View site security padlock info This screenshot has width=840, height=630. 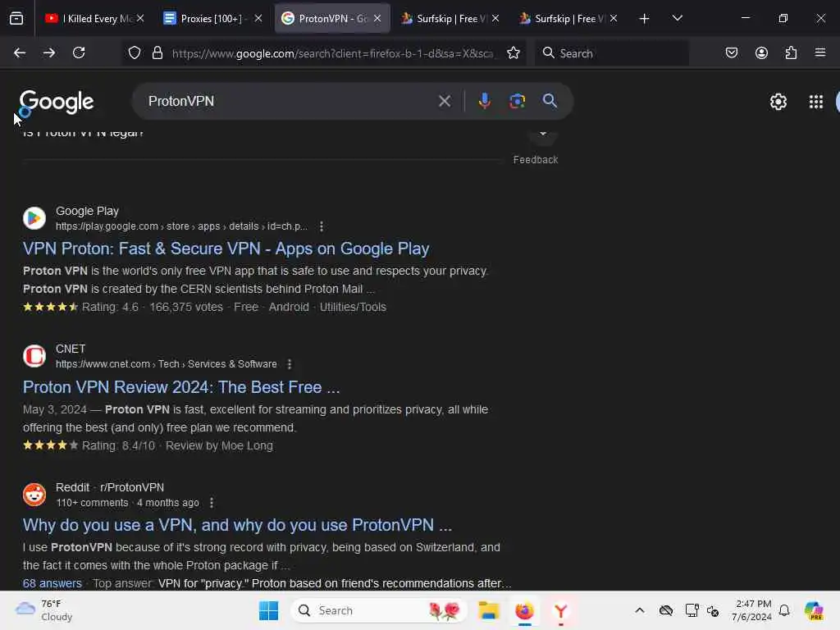pyautogui.click(x=157, y=52)
